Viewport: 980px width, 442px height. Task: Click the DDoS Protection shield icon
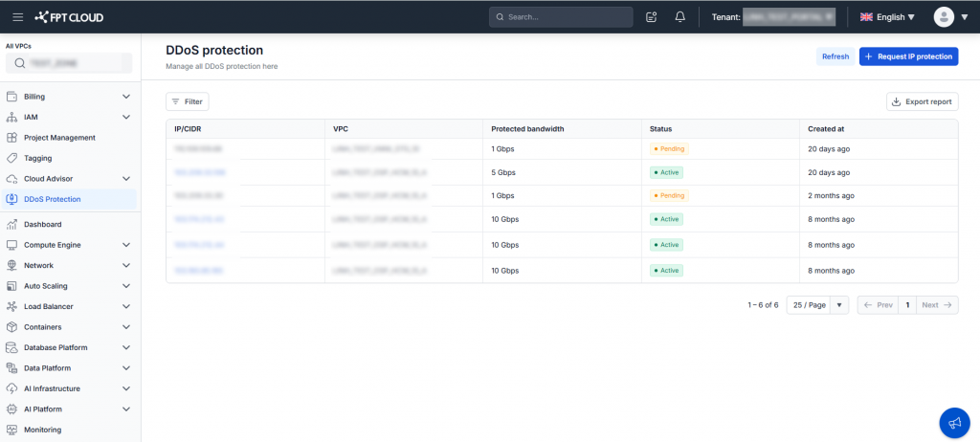(x=11, y=199)
